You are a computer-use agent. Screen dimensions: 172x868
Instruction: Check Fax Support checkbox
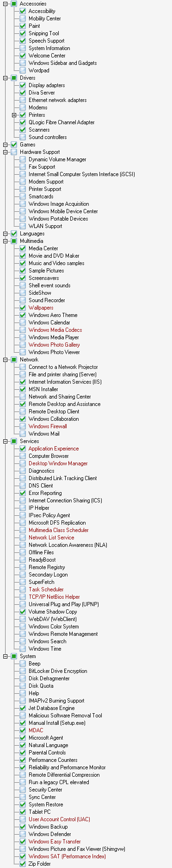[x=23, y=167]
